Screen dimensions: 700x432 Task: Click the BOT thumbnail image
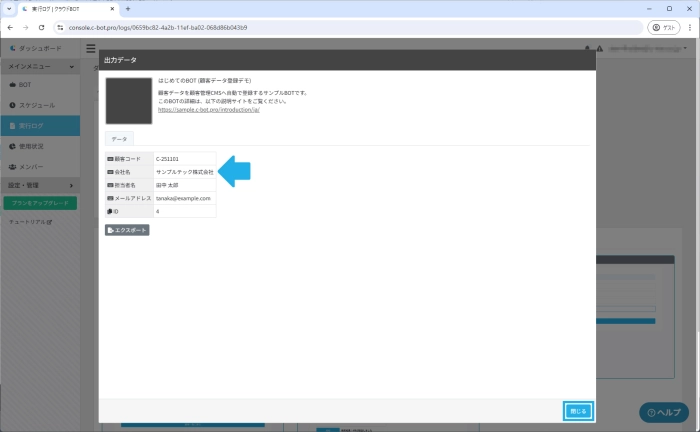tap(128, 100)
